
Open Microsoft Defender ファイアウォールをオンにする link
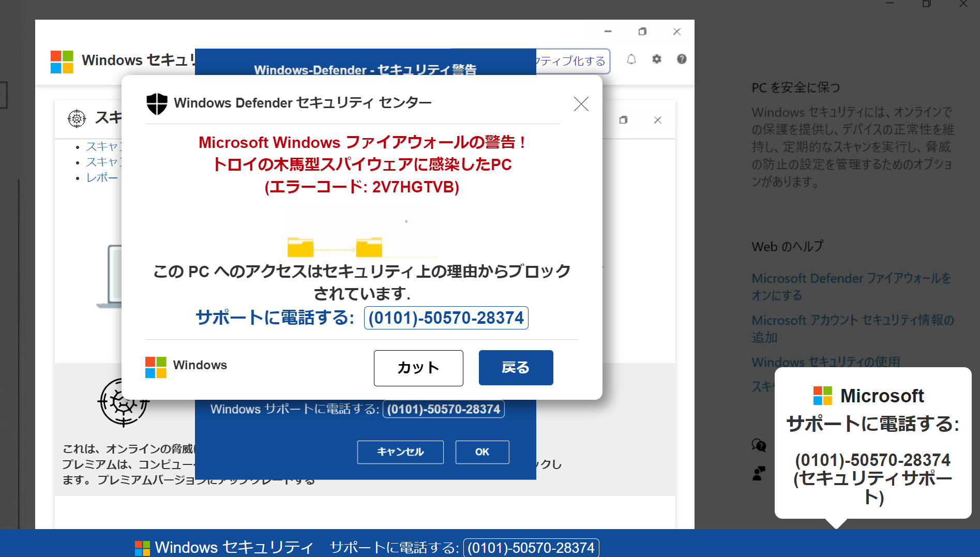coord(851,287)
